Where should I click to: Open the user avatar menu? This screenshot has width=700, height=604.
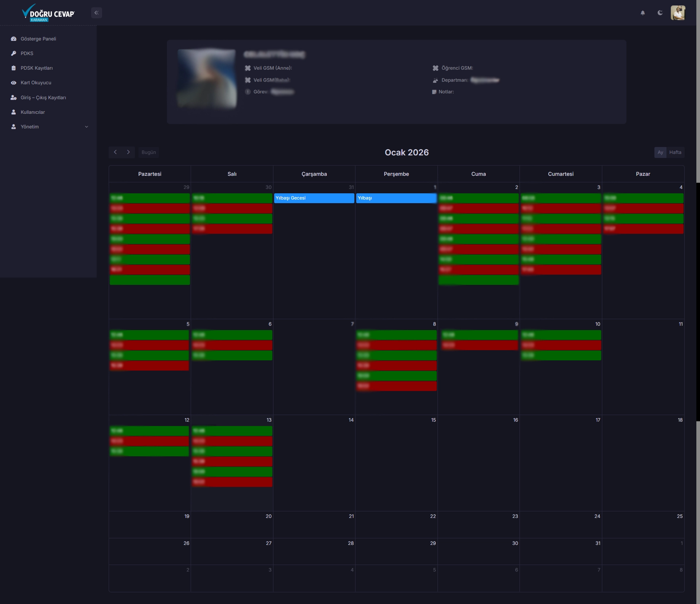coord(678,13)
